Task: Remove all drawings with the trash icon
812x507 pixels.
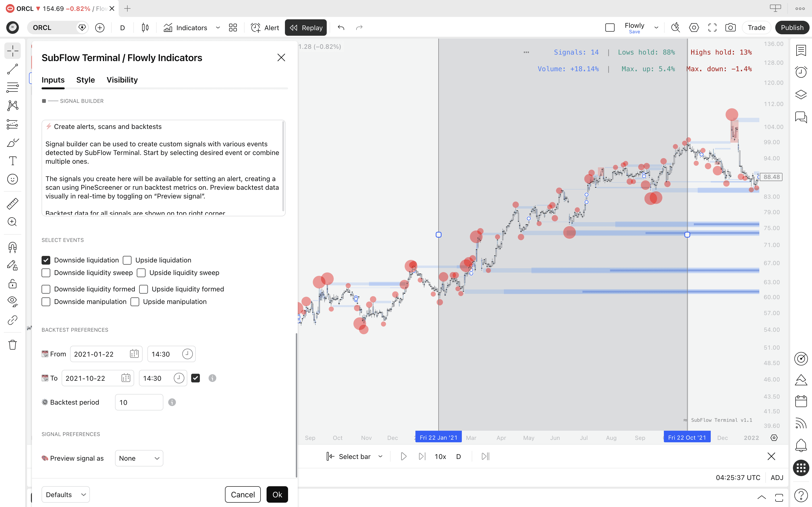Action: click(12, 345)
